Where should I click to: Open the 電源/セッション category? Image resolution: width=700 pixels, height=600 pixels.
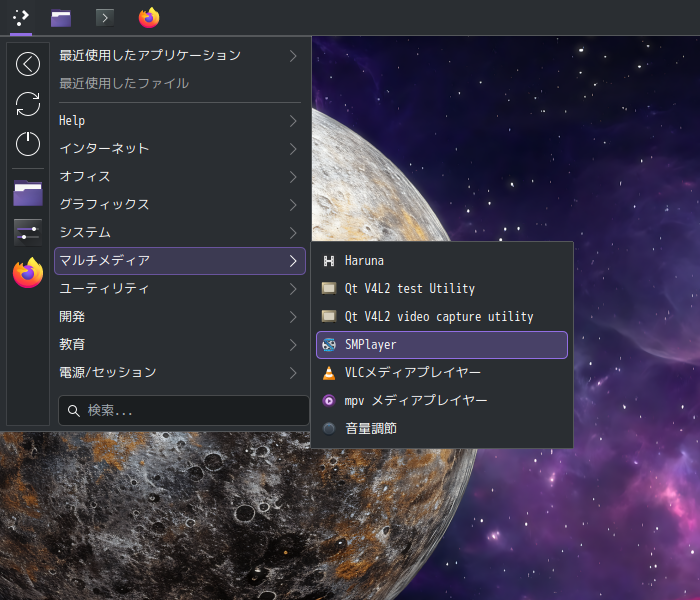click(x=179, y=373)
